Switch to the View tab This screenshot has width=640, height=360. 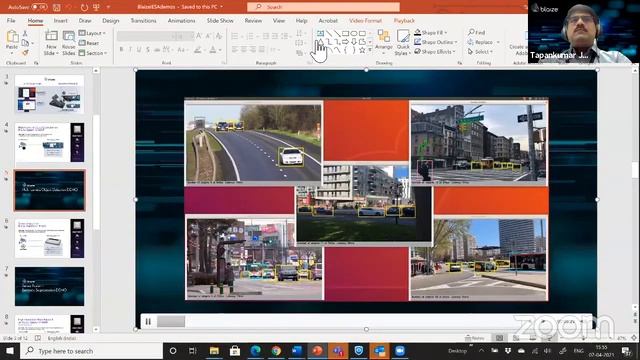point(279,20)
